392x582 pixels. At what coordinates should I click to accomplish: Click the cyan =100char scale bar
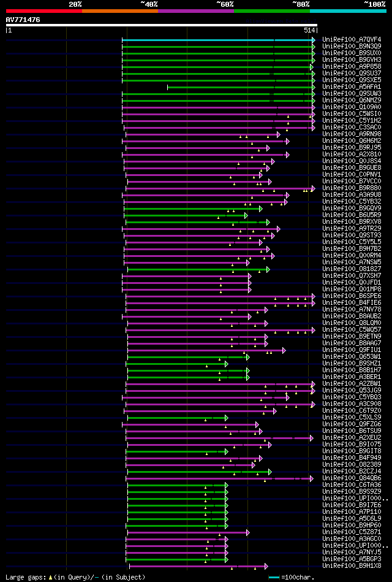pyautogui.click(x=274, y=577)
